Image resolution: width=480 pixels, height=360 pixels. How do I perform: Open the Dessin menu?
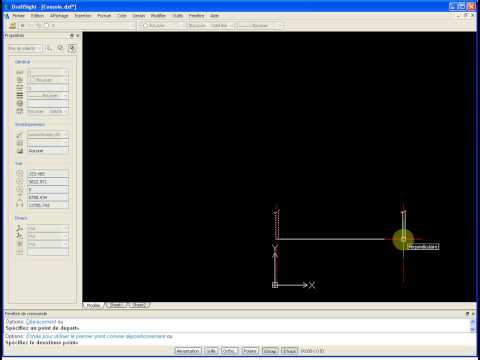[x=139, y=16]
